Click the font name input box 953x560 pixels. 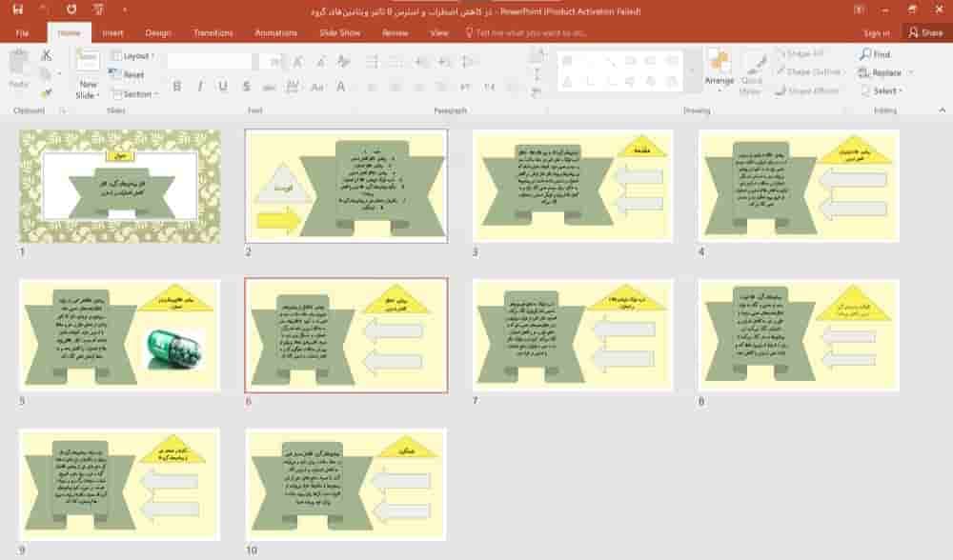209,61
